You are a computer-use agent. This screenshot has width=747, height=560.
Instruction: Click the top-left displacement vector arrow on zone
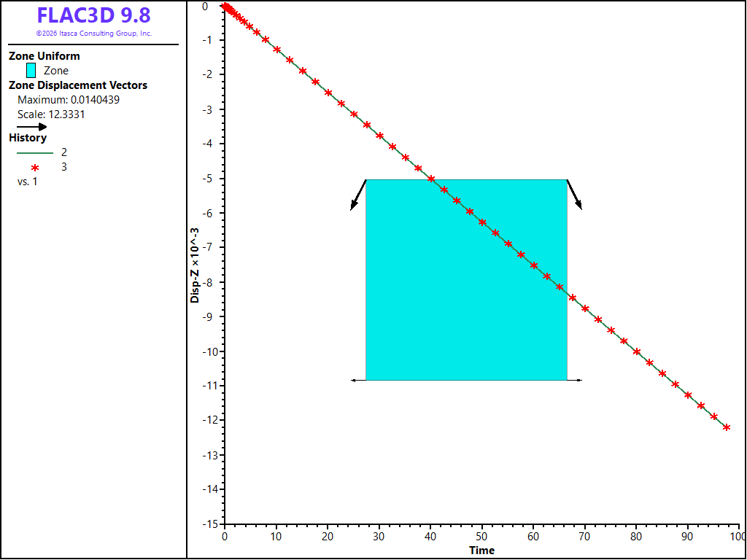pos(358,195)
